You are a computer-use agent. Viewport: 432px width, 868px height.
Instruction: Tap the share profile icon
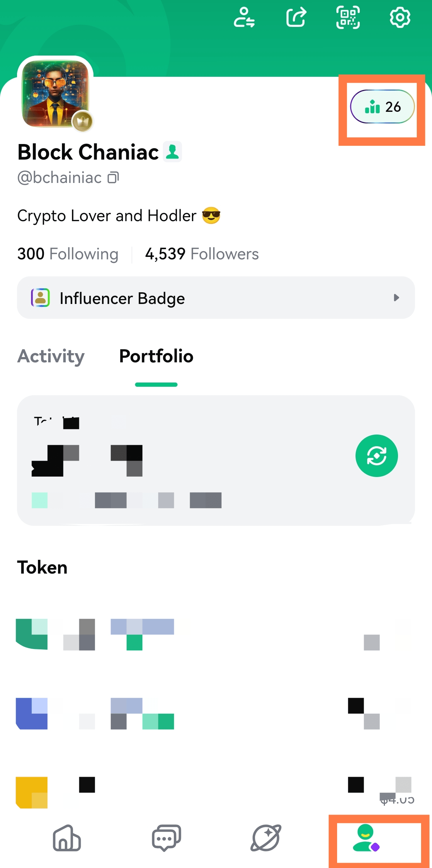coord(296,17)
